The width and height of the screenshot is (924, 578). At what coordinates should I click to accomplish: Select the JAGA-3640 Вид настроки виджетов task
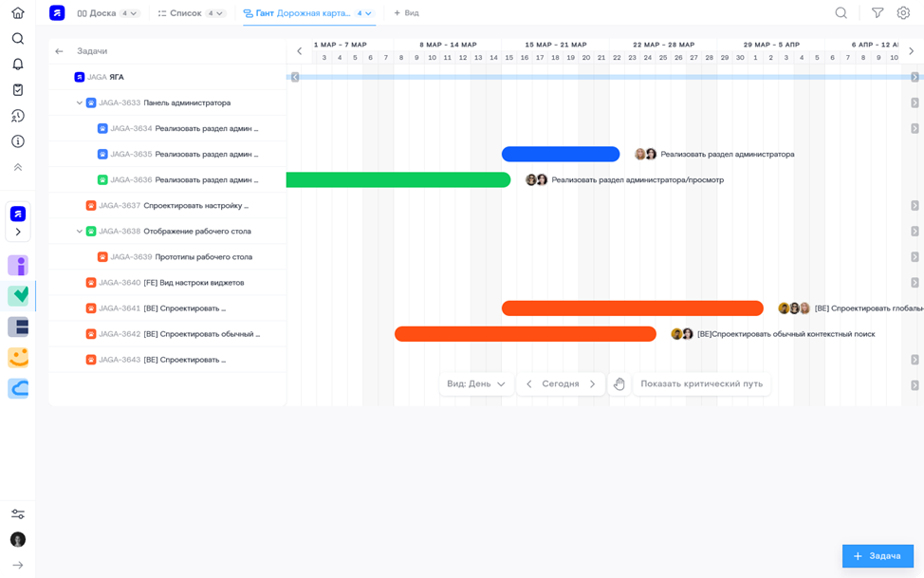(x=194, y=283)
